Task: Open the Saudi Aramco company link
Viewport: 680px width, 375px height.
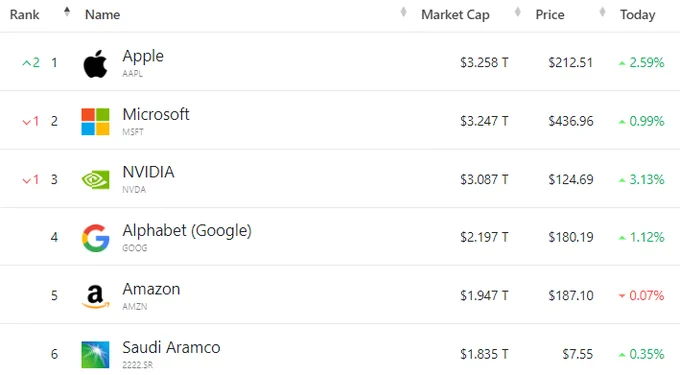Action: click(x=171, y=347)
